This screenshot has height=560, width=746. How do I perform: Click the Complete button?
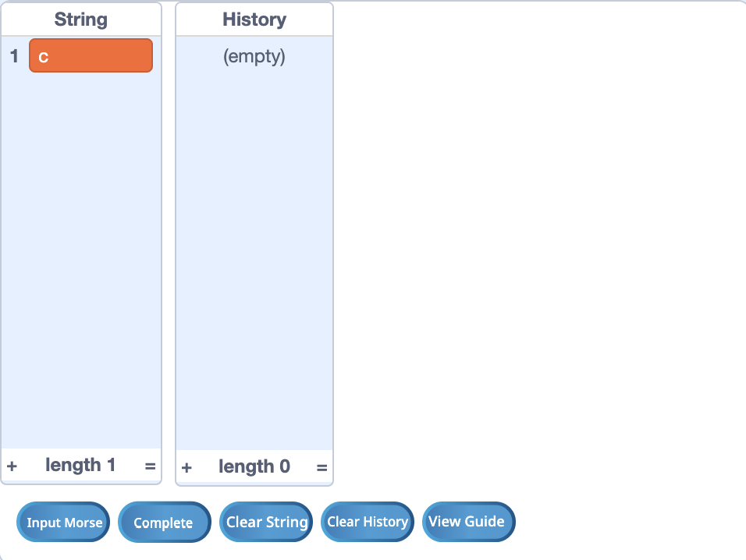[164, 522]
